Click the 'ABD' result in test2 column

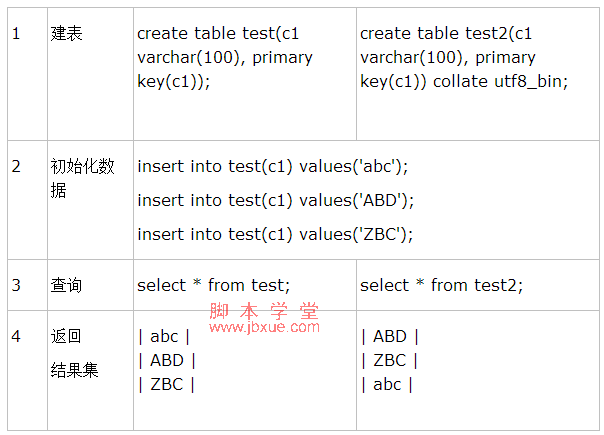click(x=390, y=336)
